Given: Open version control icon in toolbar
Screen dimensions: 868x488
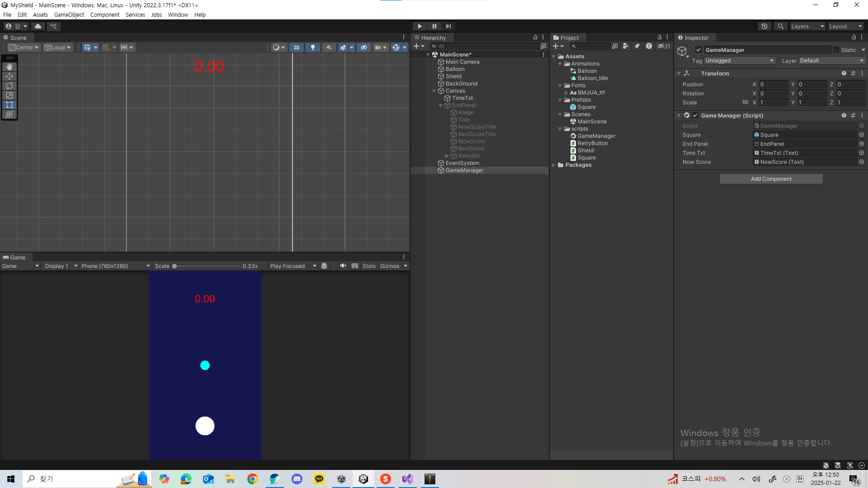Looking at the screenshot, I should pos(53,26).
